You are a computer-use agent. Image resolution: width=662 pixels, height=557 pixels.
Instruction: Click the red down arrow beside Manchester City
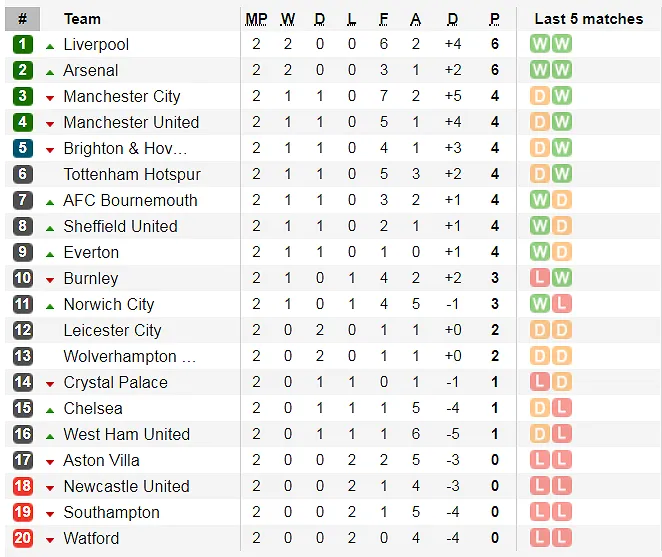tap(50, 97)
